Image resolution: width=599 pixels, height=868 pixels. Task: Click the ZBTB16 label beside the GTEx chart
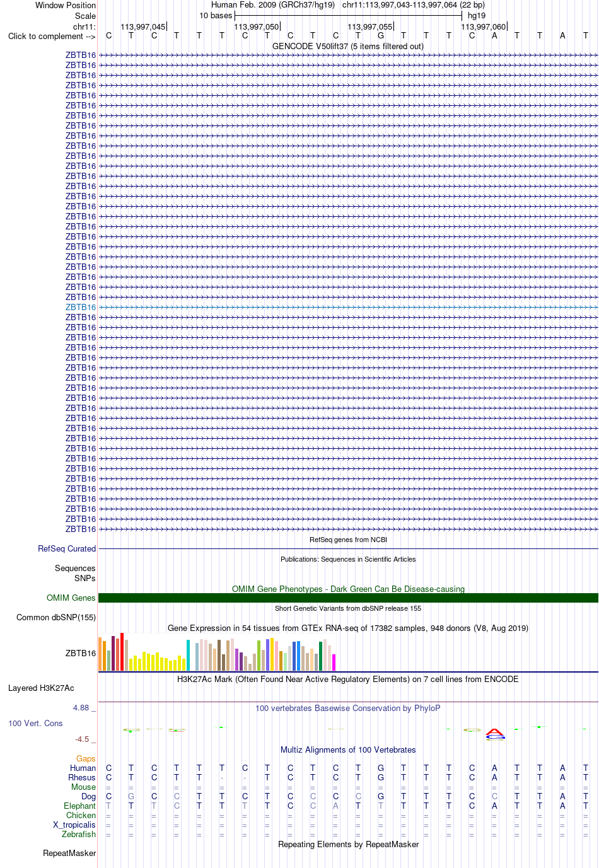coord(81,653)
